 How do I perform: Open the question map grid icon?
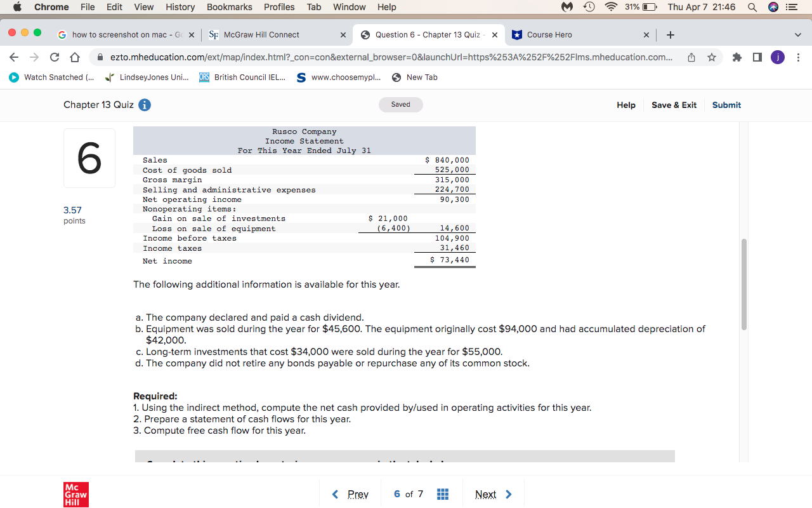[442, 493]
